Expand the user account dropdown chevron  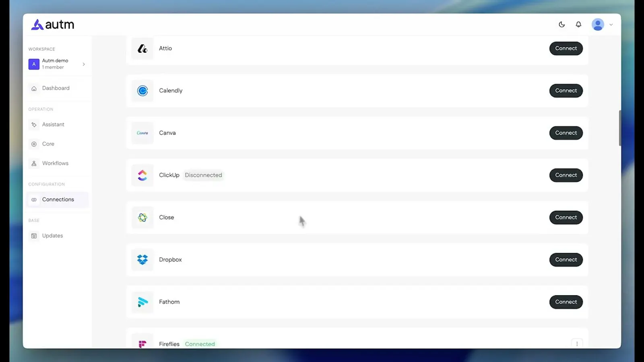pos(611,25)
